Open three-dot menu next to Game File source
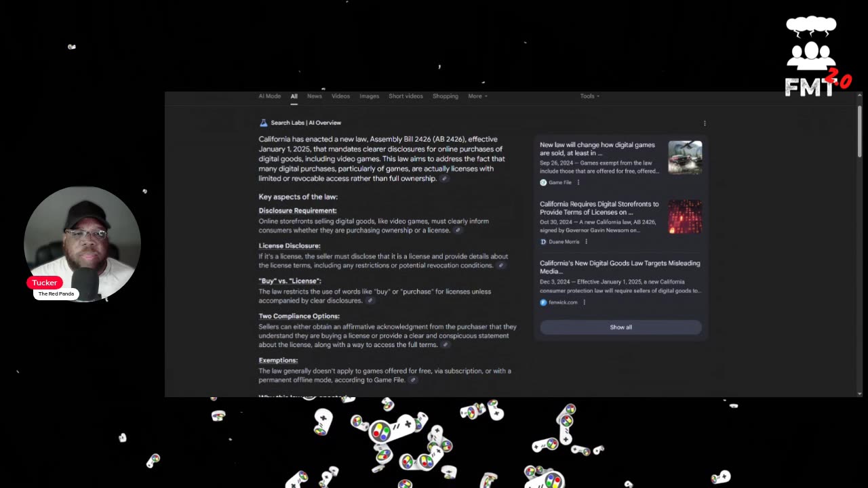The width and height of the screenshot is (868, 488). coord(578,182)
